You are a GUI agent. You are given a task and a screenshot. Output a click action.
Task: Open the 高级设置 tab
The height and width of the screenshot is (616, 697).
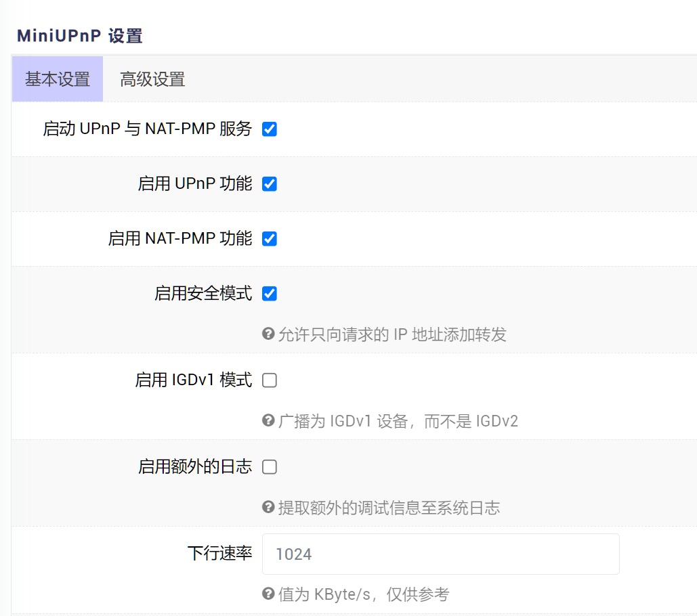point(152,79)
